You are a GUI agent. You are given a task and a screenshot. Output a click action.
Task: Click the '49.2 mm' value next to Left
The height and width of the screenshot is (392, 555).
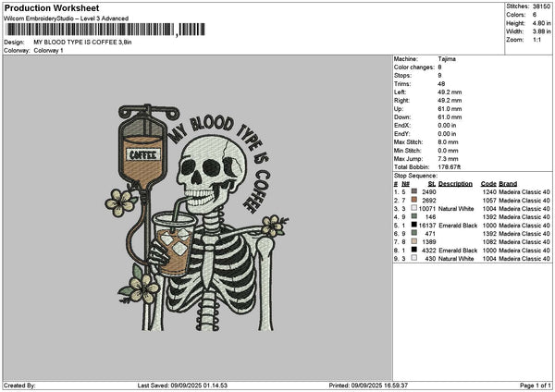(x=450, y=92)
